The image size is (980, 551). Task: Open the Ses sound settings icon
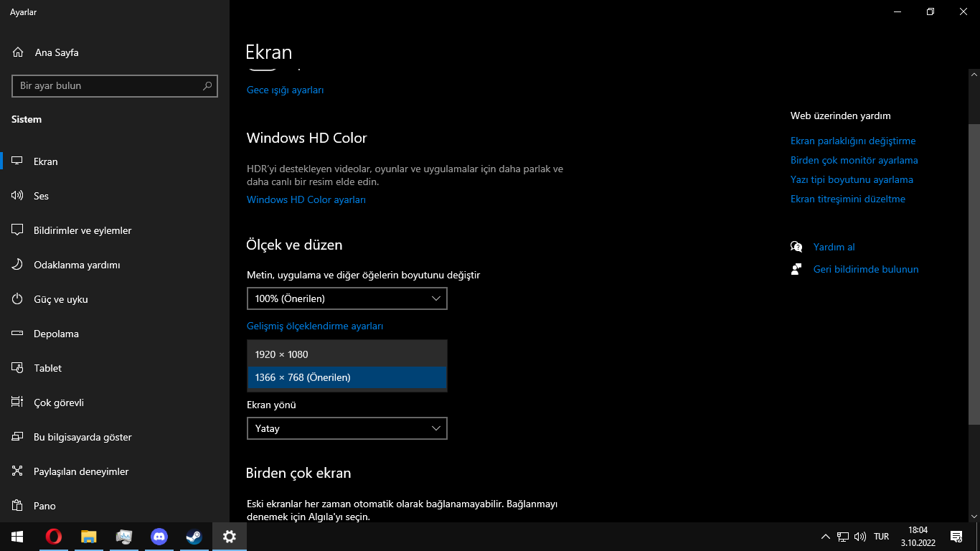18,196
